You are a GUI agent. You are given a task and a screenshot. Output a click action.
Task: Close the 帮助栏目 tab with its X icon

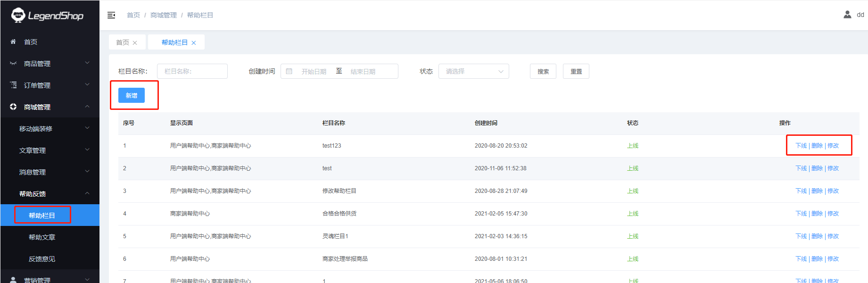[194, 43]
